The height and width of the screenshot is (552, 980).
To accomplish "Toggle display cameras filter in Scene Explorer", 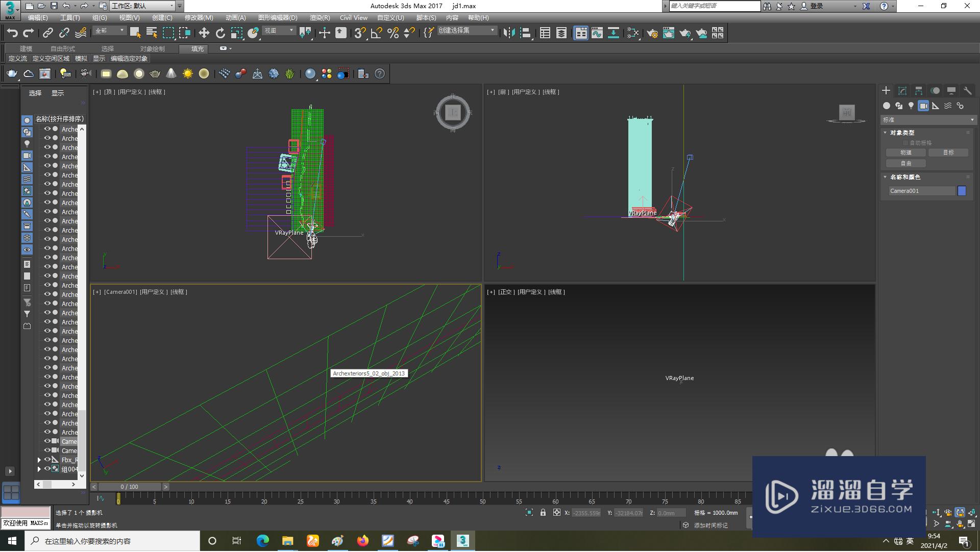I will 27,156.
